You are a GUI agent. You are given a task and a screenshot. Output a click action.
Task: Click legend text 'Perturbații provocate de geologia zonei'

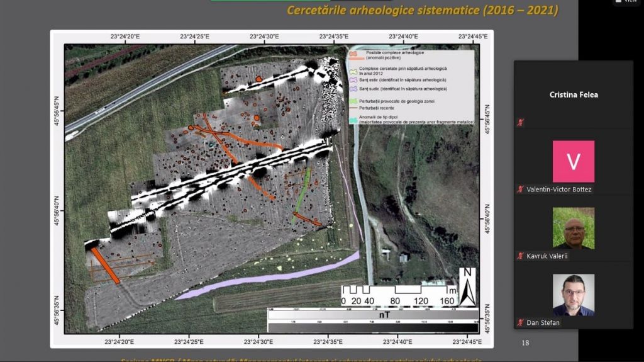click(397, 101)
